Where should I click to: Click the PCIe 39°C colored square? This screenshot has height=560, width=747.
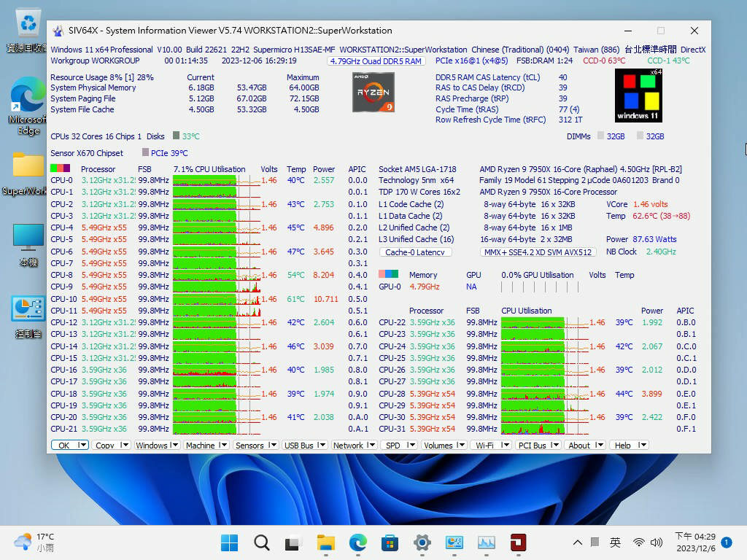point(145,152)
